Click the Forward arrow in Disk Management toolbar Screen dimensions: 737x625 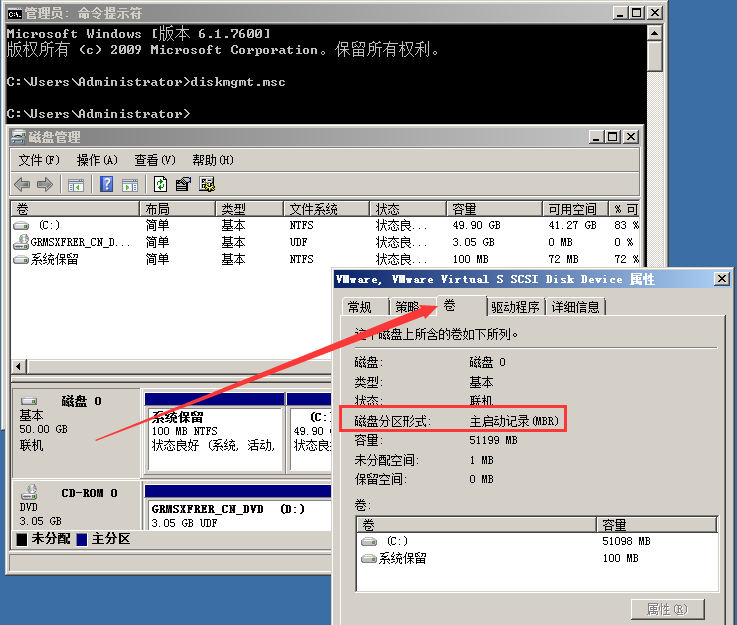tap(45, 184)
